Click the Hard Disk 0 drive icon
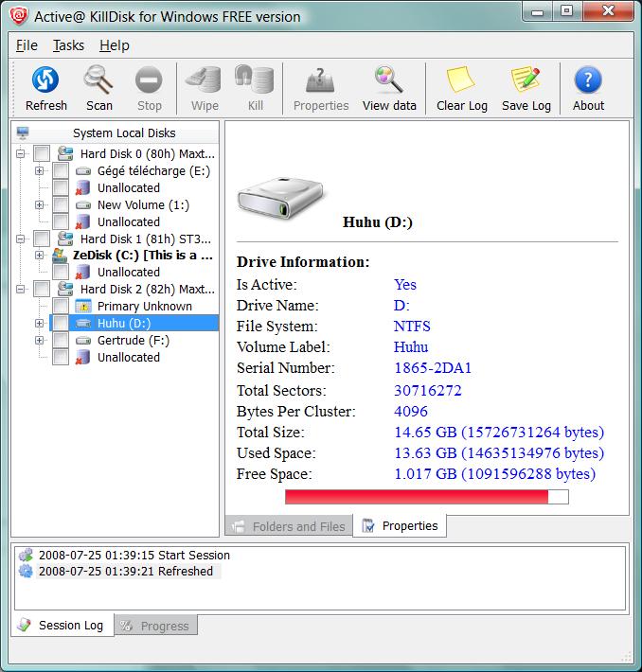The image size is (642, 672). 65,153
